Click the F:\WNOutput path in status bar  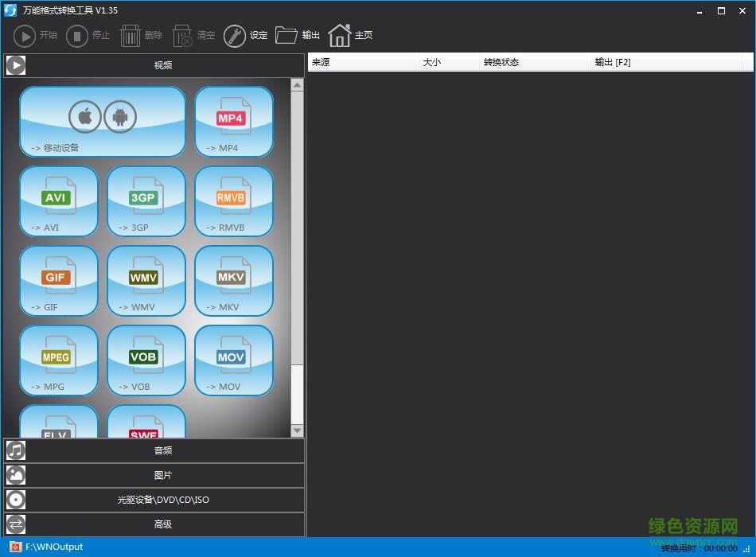53,547
